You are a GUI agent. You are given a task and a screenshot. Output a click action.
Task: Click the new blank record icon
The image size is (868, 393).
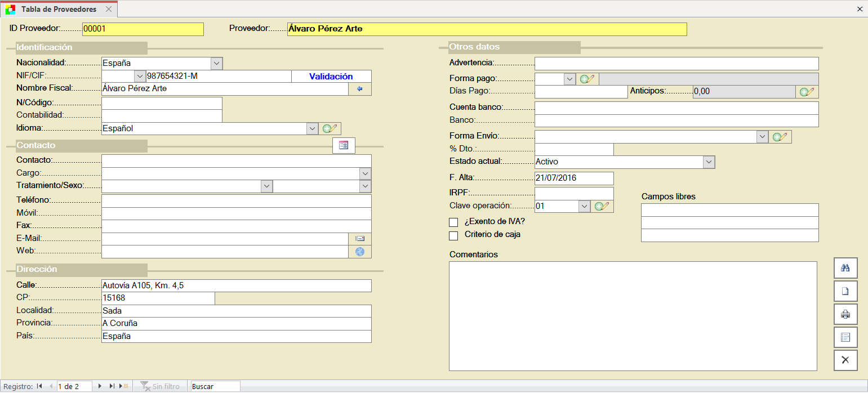click(x=845, y=291)
